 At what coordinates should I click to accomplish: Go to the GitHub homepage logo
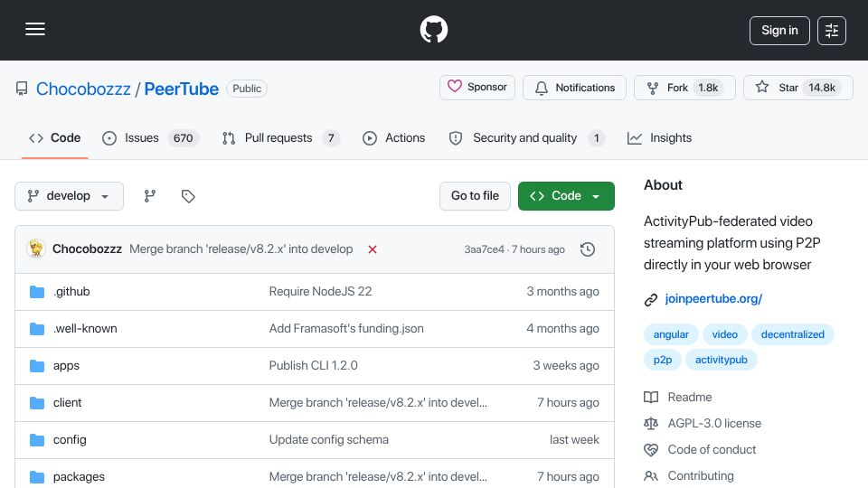point(433,29)
